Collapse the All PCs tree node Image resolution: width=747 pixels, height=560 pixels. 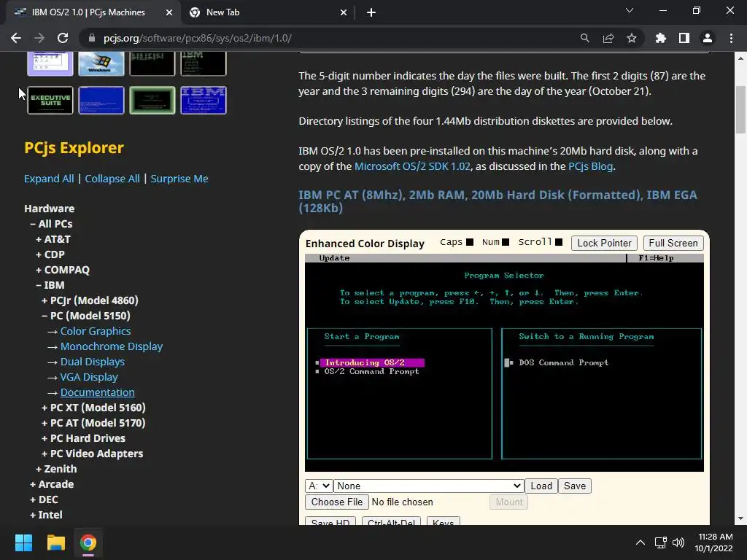(51, 224)
